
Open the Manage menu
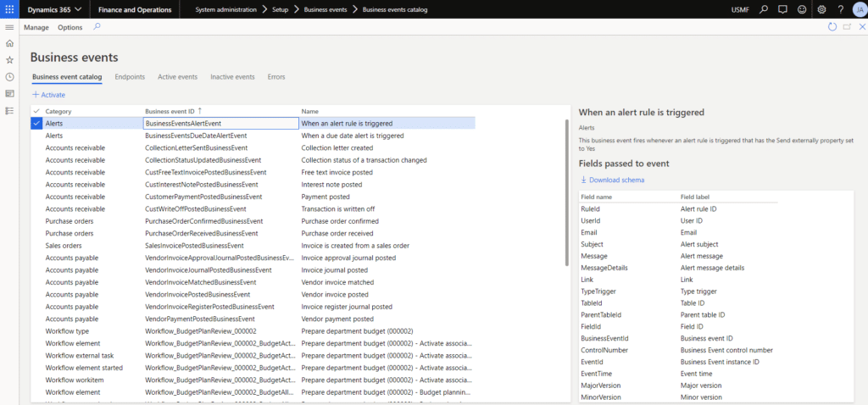coord(36,27)
